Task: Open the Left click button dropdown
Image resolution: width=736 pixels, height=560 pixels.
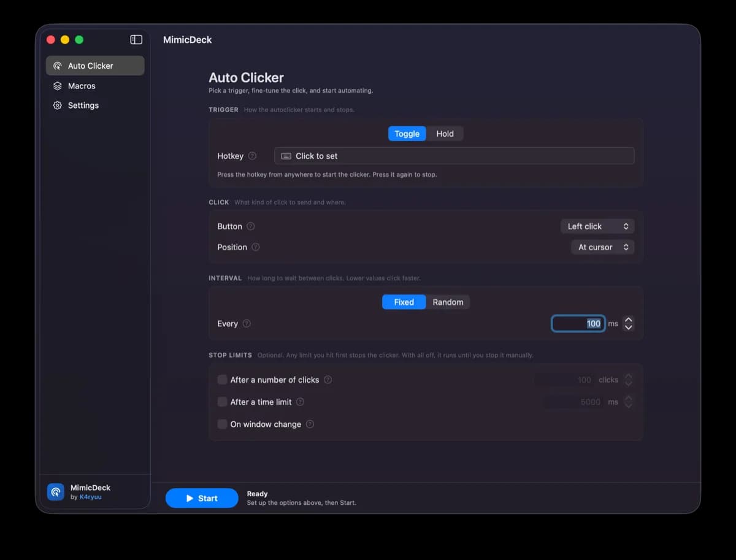Action: click(x=597, y=226)
